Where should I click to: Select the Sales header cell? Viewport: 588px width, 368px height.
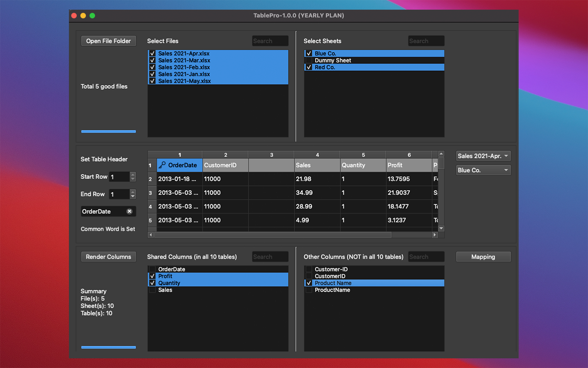pos(317,165)
